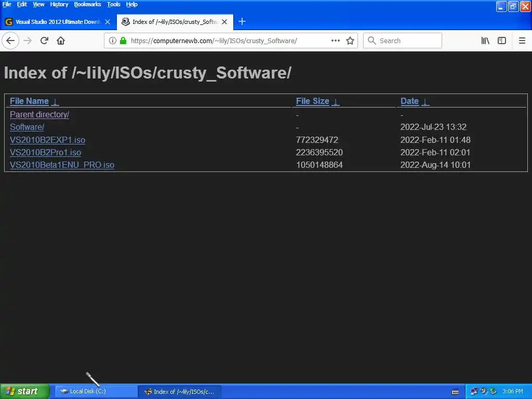Click the Index of /~lily taskbar button
The height and width of the screenshot is (399, 532).
click(x=180, y=391)
